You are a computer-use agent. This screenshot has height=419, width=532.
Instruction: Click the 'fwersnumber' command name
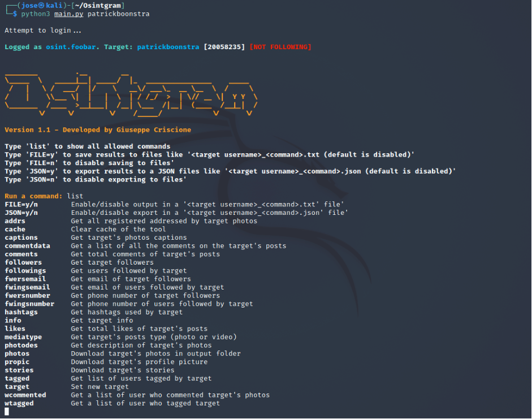click(27, 296)
